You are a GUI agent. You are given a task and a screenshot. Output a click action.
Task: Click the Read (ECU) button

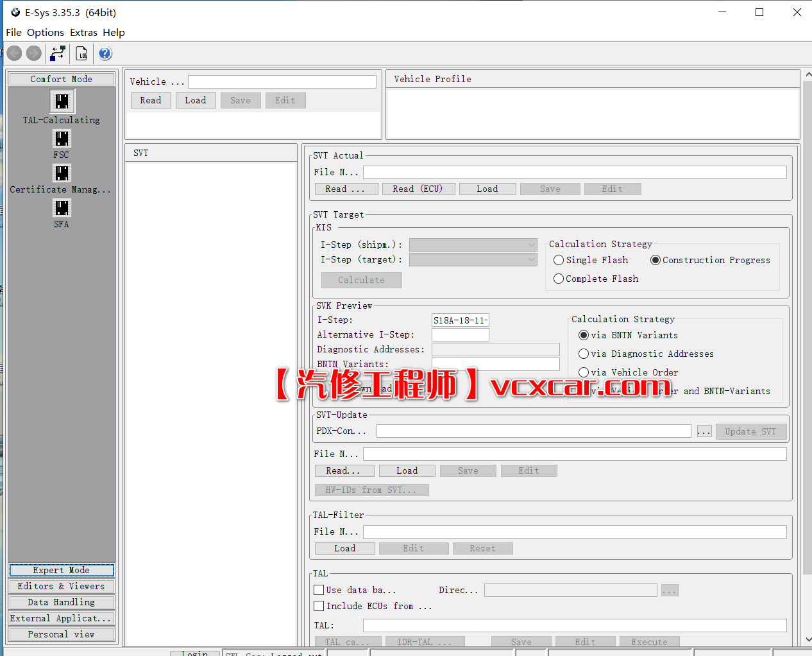pyautogui.click(x=418, y=188)
